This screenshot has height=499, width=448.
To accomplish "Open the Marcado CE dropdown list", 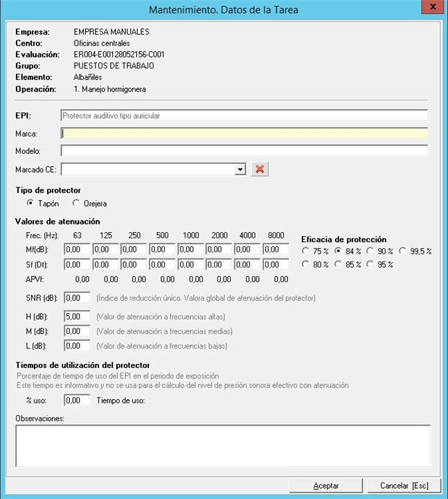I will point(240,169).
